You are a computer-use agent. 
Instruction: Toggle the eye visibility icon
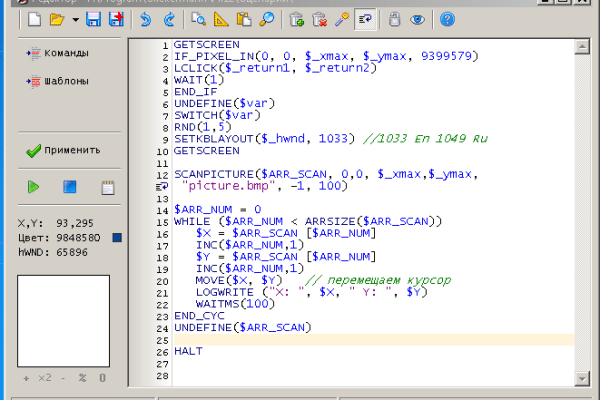click(x=417, y=19)
